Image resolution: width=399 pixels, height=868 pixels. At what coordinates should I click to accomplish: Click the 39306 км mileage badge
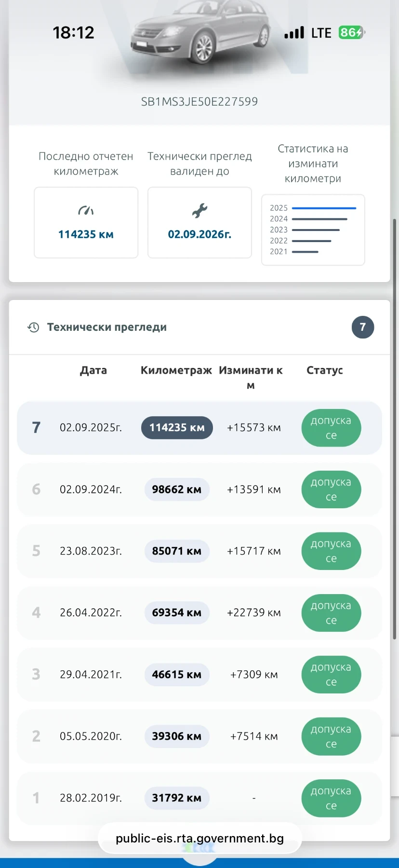(x=177, y=736)
